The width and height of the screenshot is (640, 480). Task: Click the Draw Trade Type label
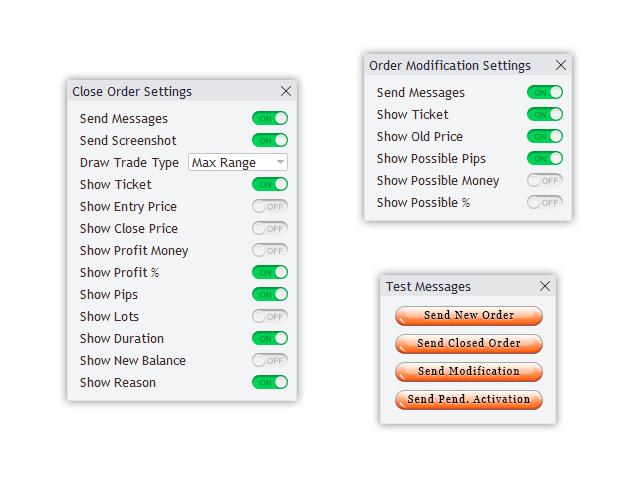coord(129,162)
